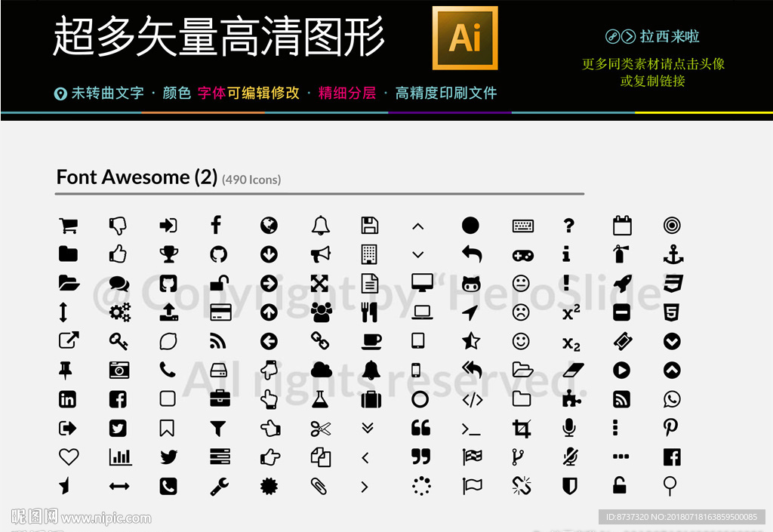Select the LinkedIn square icon
773x532 pixels.
pos(67,399)
